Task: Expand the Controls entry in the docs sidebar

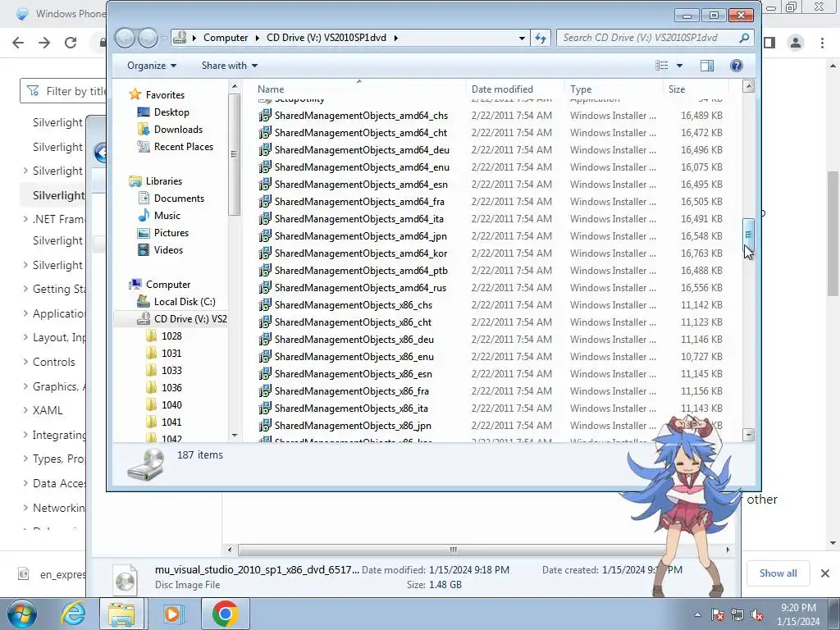Action: (25, 362)
